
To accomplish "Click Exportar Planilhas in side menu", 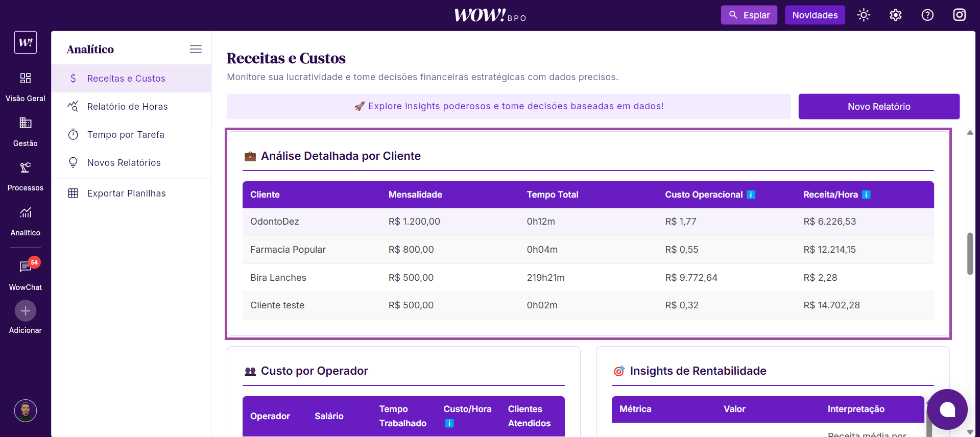I will click(x=126, y=193).
